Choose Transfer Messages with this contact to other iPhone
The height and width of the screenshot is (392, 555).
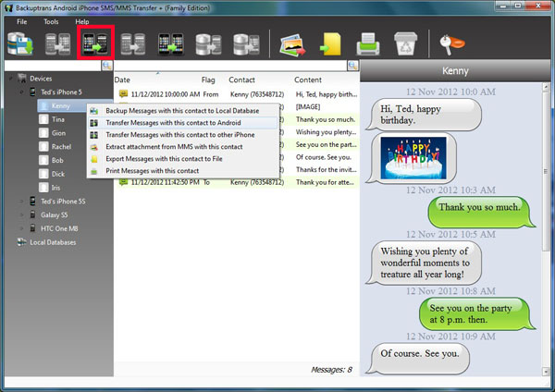(182, 135)
